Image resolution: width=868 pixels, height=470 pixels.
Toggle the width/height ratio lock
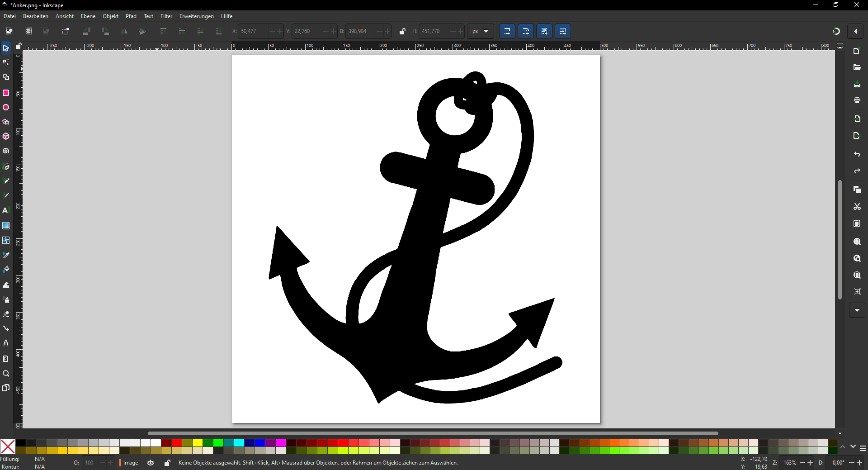pos(402,31)
